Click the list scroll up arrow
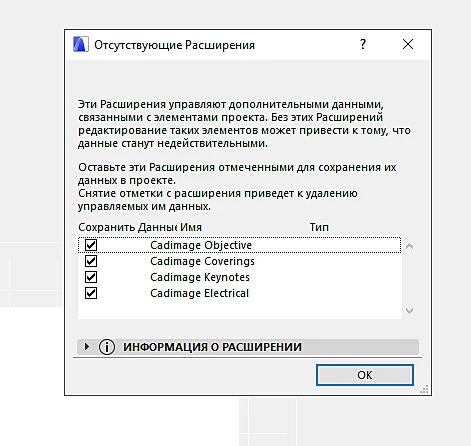The width and height of the screenshot is (471, 446). 409,246
